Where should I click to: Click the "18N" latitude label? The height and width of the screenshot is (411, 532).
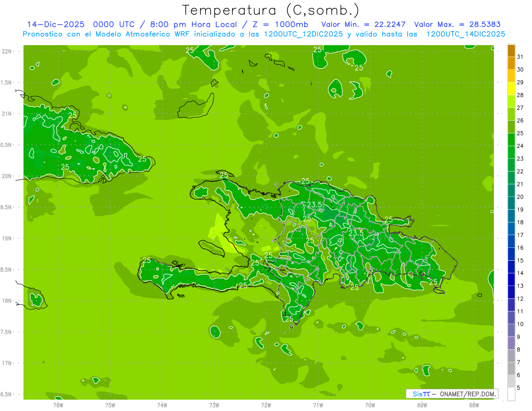(x=7, y=301)
